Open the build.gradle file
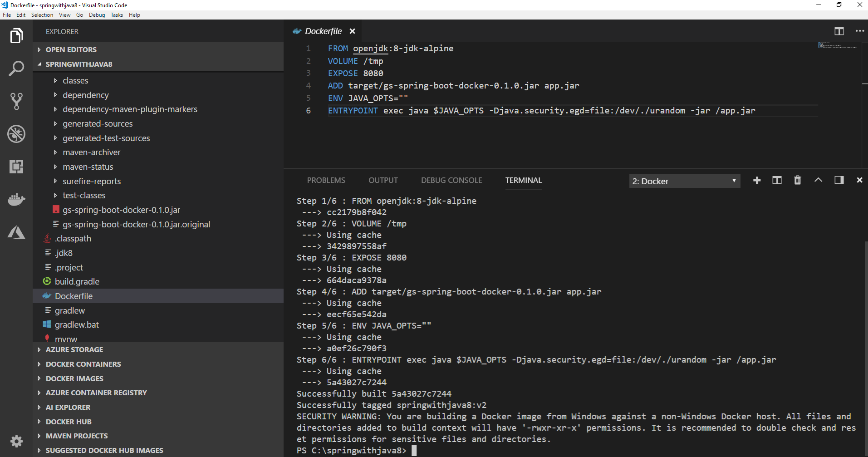This screenshot has width=868, height=457. pyautogui.click(x=158, y=282)
